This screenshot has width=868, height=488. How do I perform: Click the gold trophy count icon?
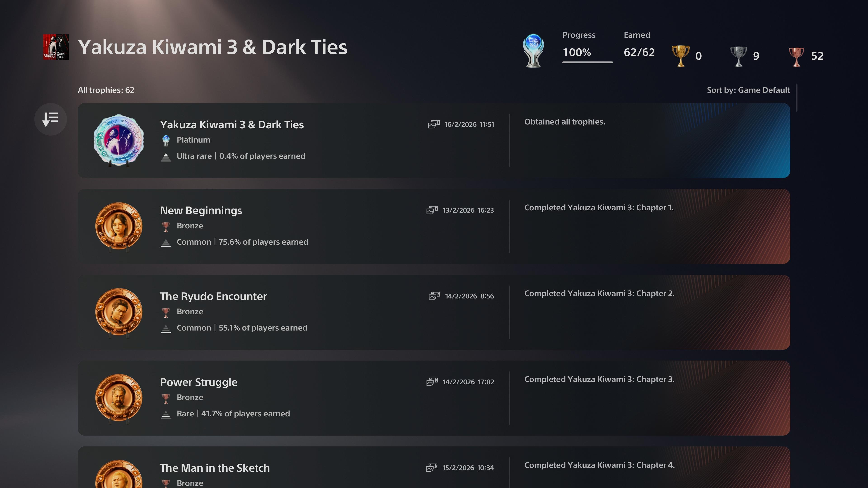click(x=680, y=56)
